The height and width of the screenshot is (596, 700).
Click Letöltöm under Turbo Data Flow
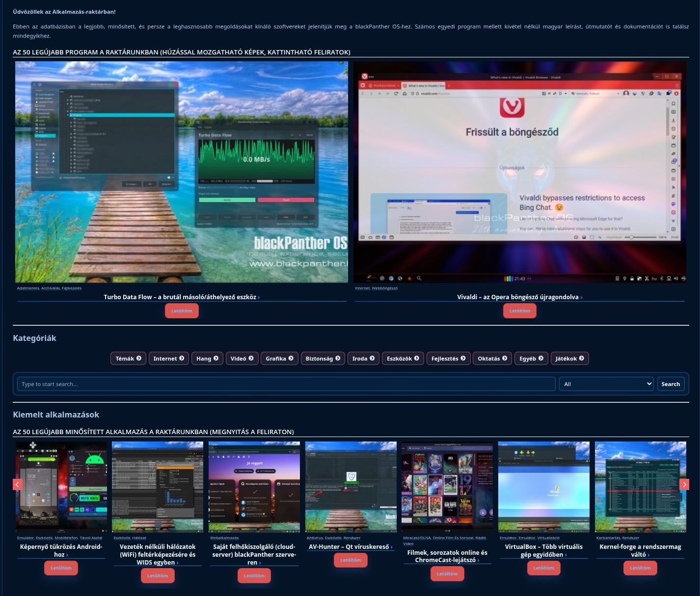pos(182,311)
